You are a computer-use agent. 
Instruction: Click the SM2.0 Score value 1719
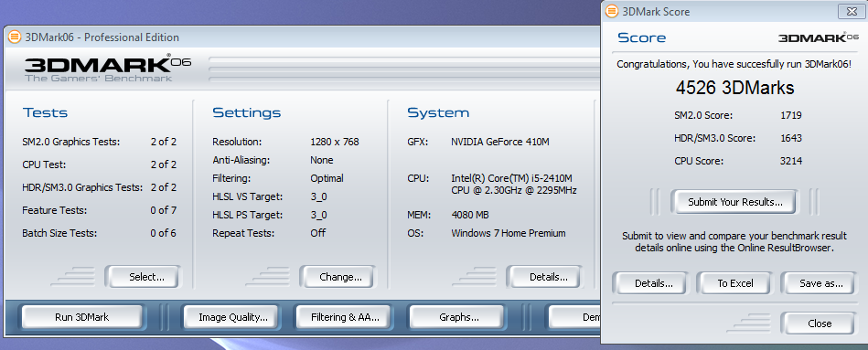(x=791, y=115)
